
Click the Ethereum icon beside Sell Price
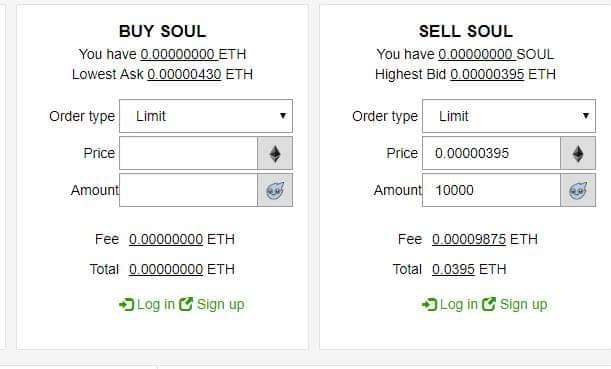click(x=578, y=154)
